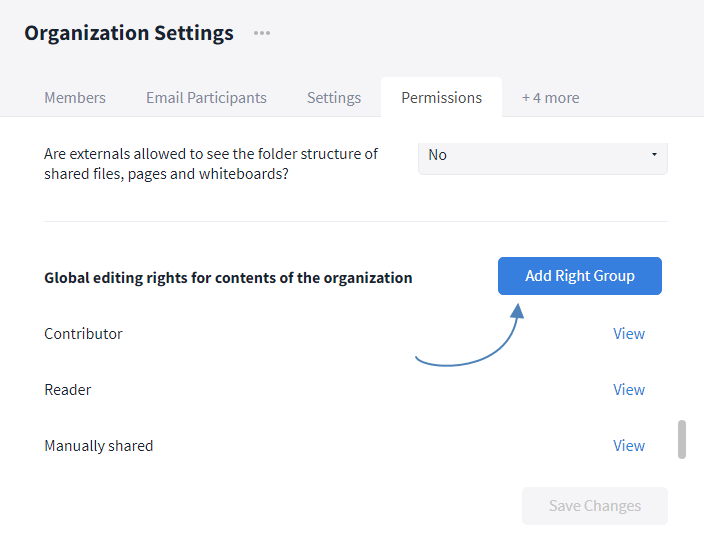Select the Manually shared row label

pyautogui.click(x=98, y=446)
